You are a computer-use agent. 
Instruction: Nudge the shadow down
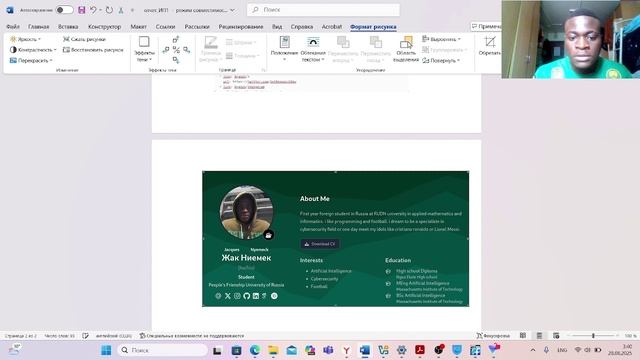[x=176, y=60]
